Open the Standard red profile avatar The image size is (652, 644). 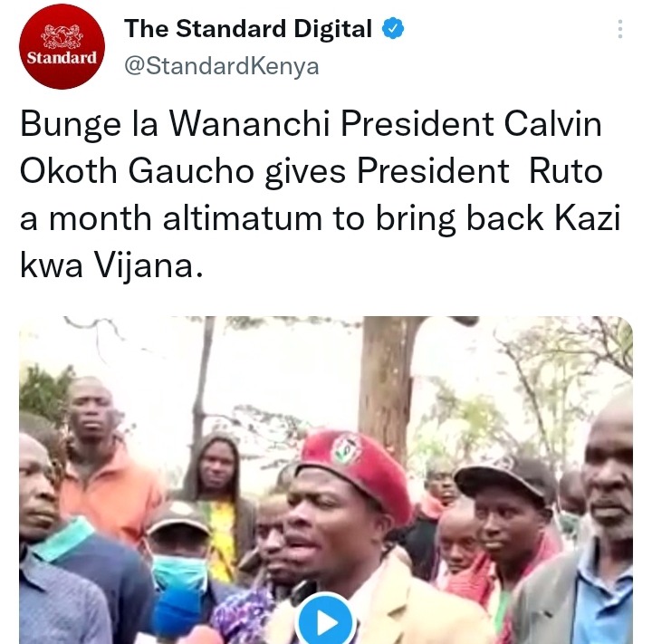click(x=62, y=46)
